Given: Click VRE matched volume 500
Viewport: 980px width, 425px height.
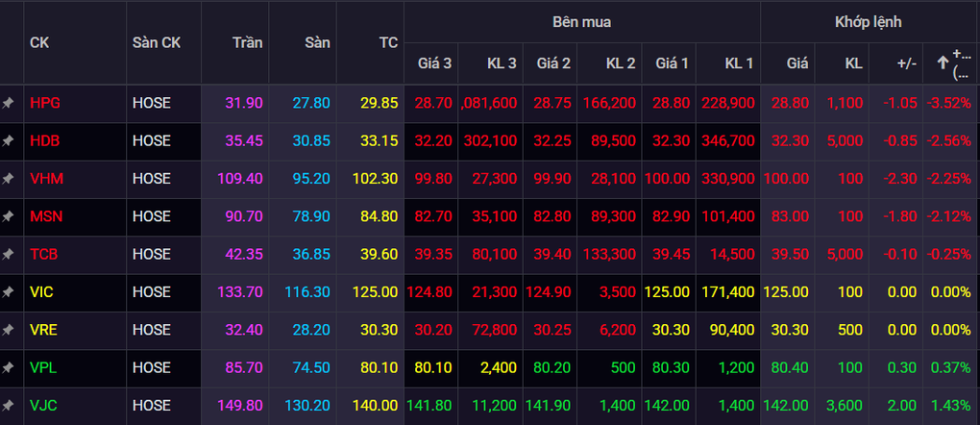Looking at the screenshot, I should [x=851, y=330].
